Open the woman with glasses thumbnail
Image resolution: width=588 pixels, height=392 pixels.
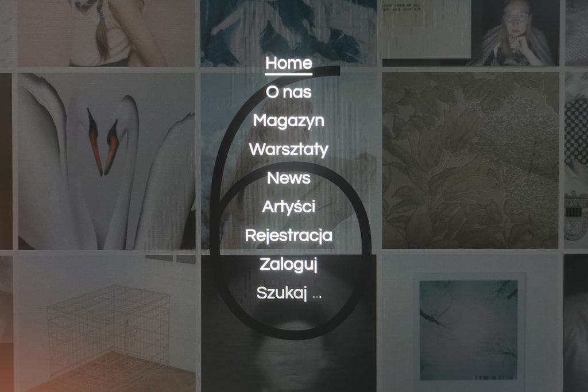click(x=515, y=33)
